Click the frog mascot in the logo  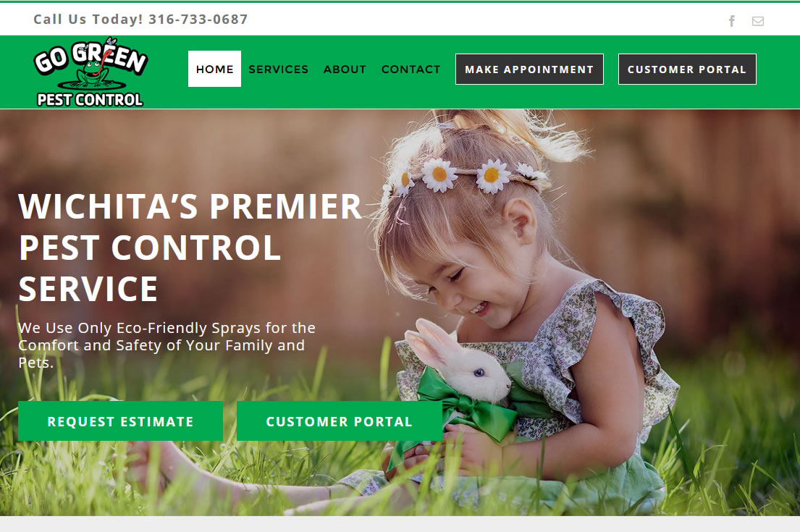pos(93,75)
